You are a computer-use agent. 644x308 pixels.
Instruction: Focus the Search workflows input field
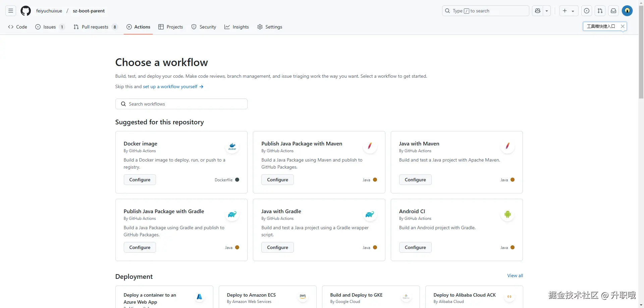[x=181, y=104]
